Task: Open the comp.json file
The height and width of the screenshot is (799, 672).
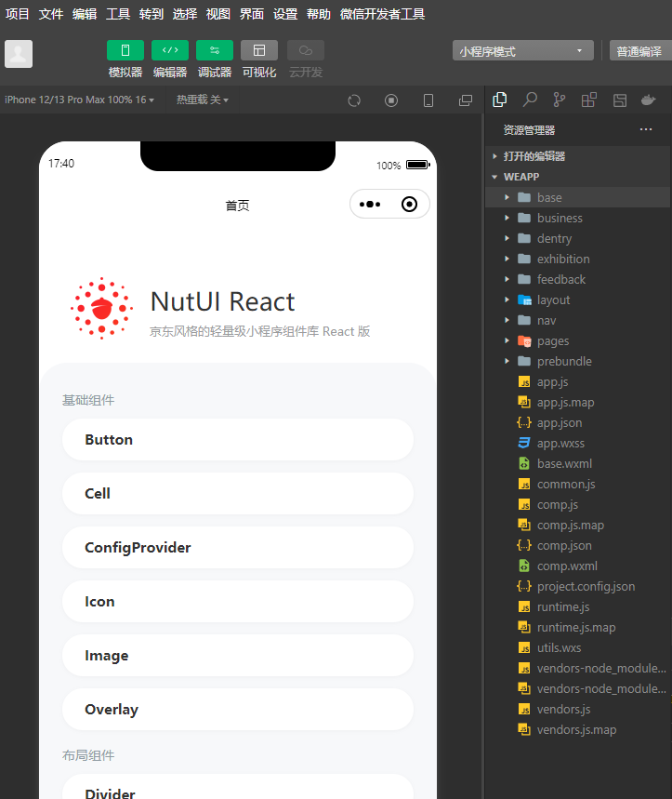Action: coord(578,545)
